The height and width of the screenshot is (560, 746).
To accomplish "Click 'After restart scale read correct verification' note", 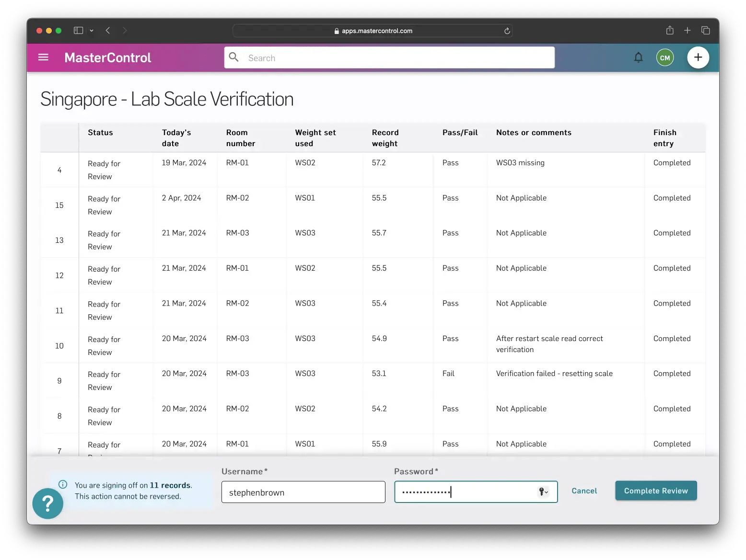I will (549, 344).
